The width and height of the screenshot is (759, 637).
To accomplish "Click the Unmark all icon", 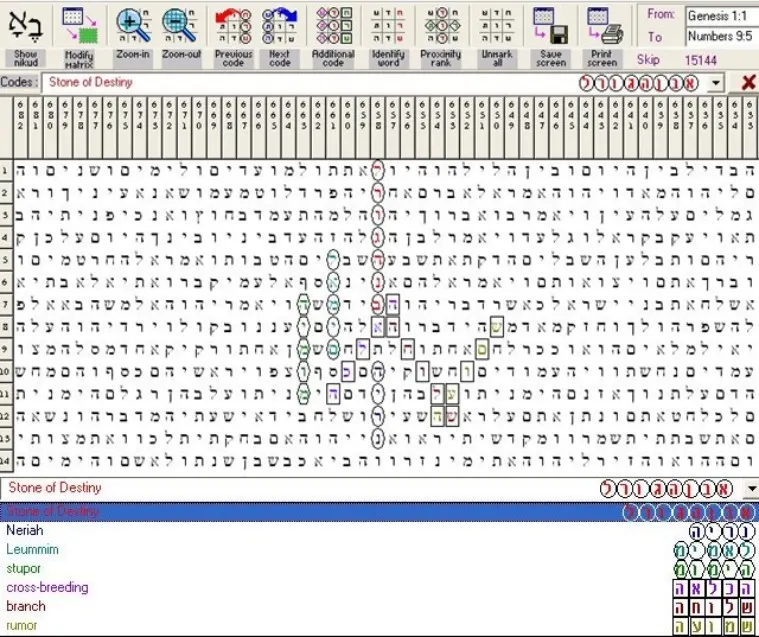I will (x=497, y=25).
